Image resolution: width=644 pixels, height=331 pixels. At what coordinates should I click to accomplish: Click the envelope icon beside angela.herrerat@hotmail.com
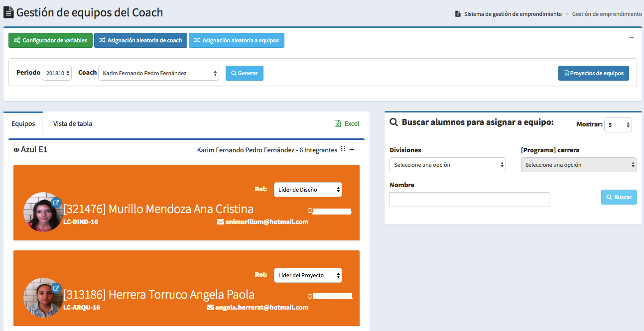[210, 308]
